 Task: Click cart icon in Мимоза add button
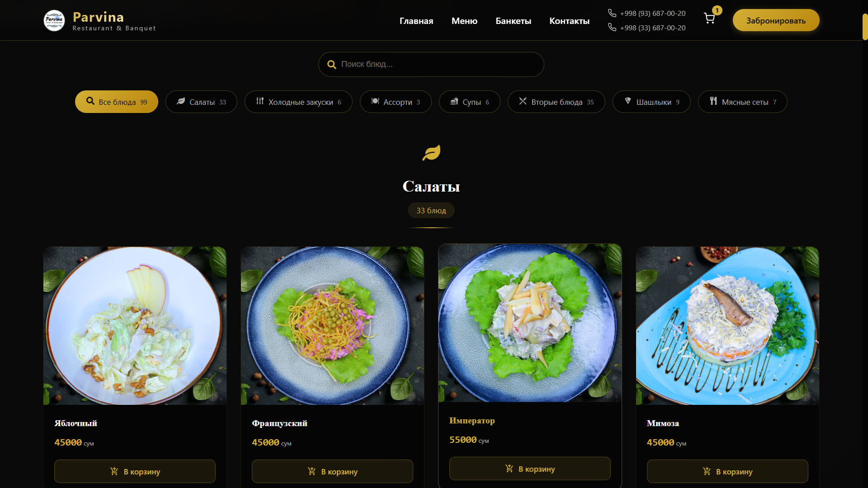point(707,471)
